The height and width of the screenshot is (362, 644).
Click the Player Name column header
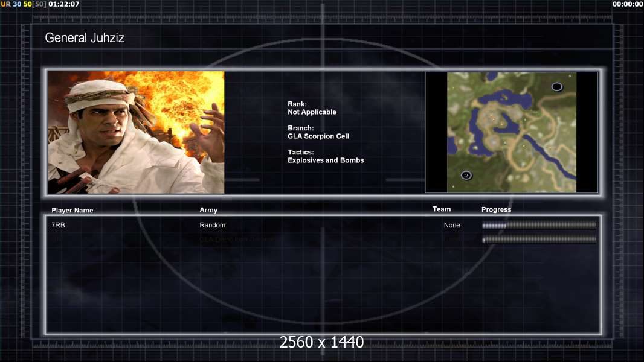click(72, 211)
